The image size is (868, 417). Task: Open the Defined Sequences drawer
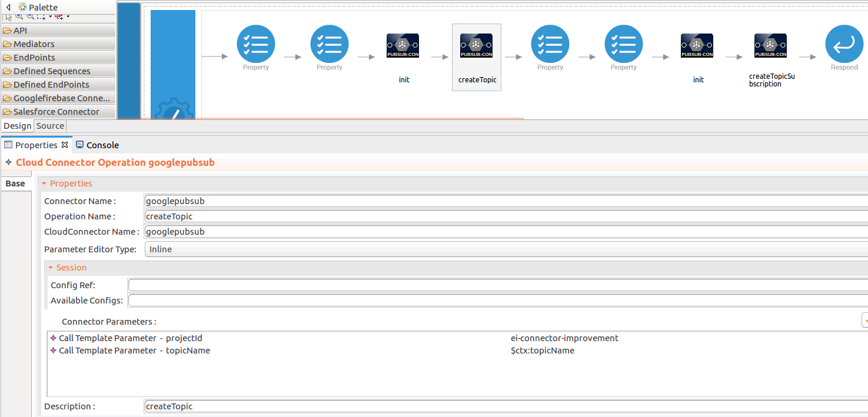coord(58,71)
